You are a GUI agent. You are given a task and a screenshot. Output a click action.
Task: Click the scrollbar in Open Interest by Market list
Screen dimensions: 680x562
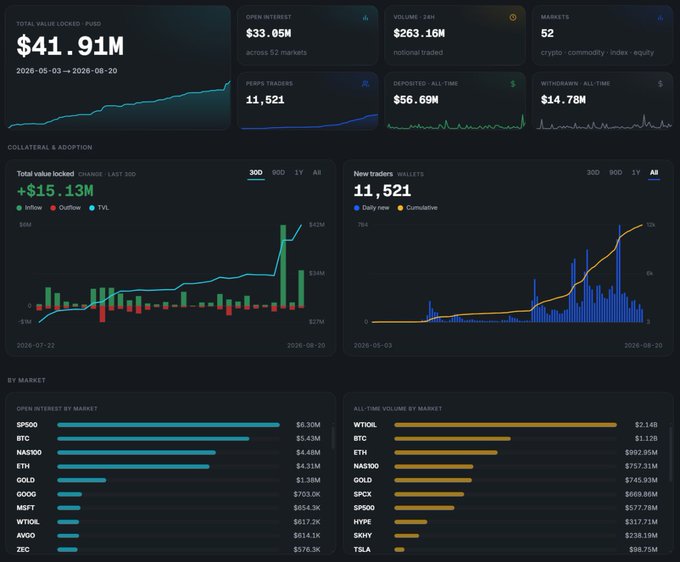(333, 437)
